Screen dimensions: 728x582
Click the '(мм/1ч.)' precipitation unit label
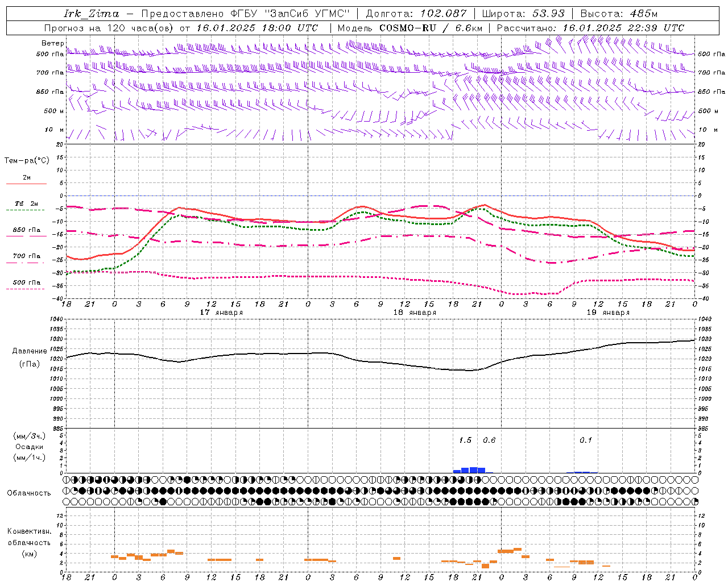(30, 458)
